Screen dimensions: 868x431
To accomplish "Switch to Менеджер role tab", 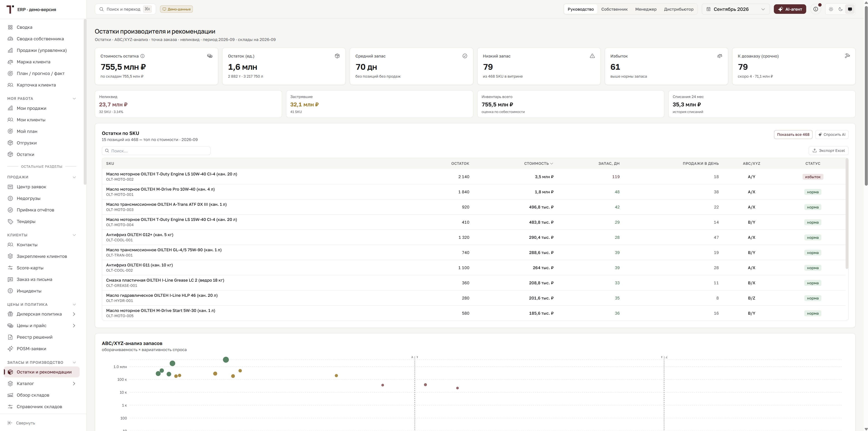I will pos(646,9).
